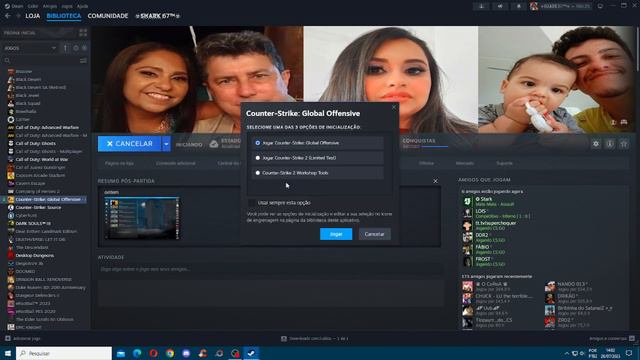The height and width of the screenshot is (360, 640).
Task: Click the recent activity clock icon
Action: pos(76,48)
